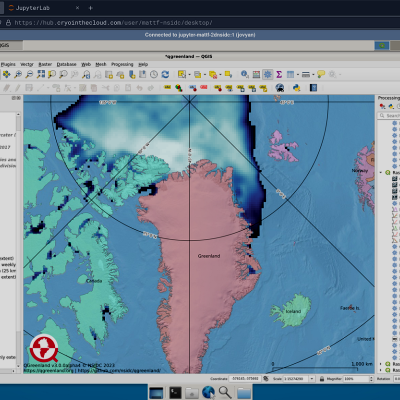Click the New Spatial Bookmark icon
This screenshot has height=400, width=400.
[x=131, y=74]
